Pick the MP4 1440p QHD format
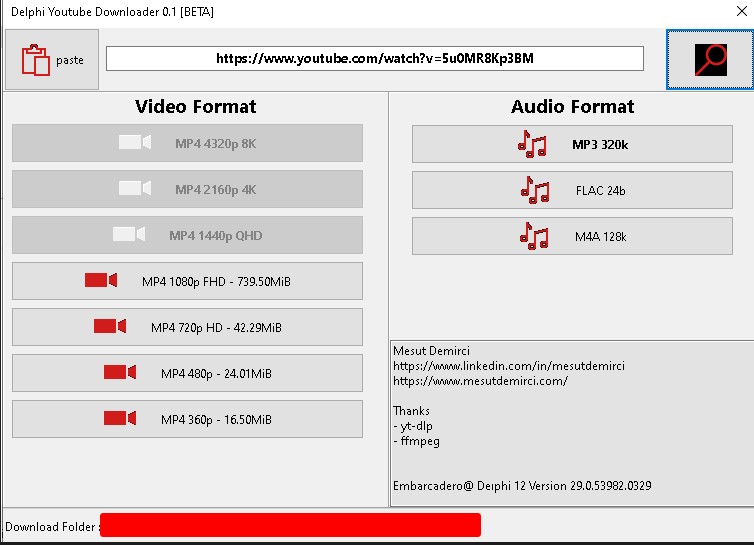Viewport: 754px width, 545px height. [x=187, y=235]
